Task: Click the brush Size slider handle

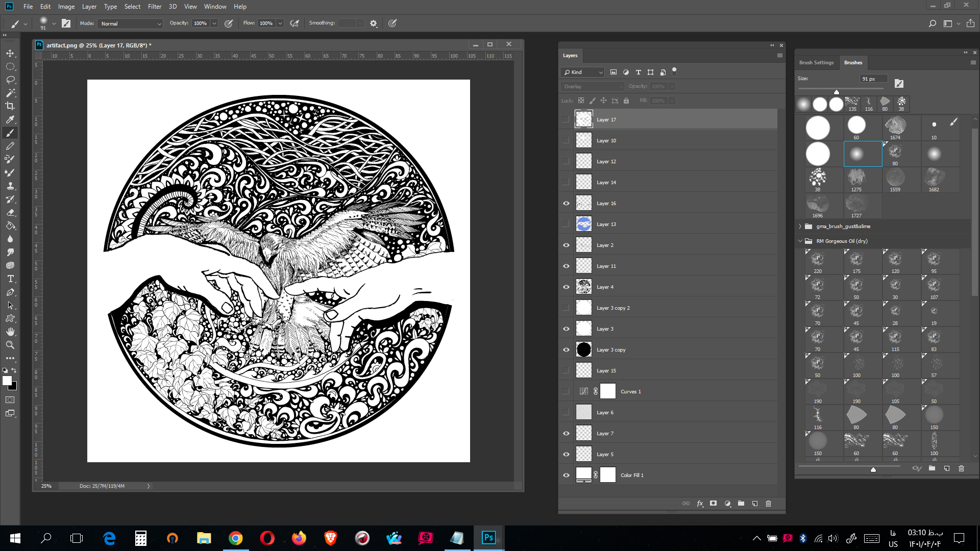Action: (837, 92)
